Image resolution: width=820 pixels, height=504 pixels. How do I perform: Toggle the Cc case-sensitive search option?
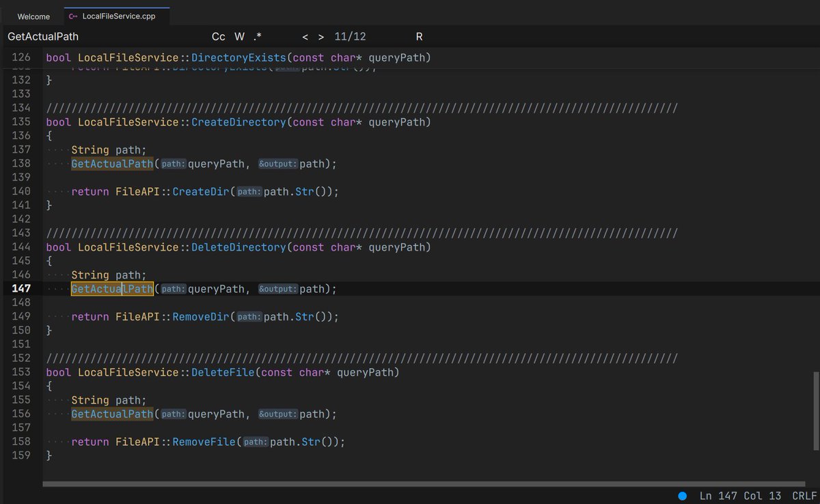coord(219,37)
